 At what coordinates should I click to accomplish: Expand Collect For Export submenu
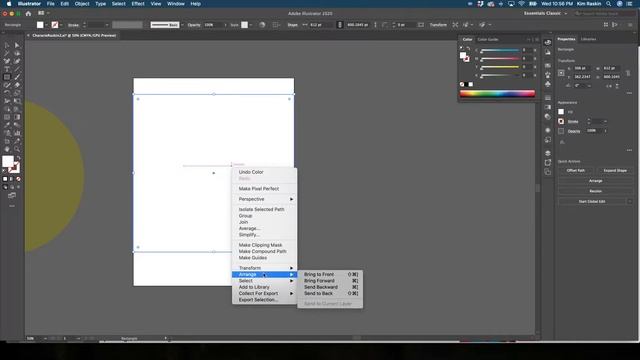click(264, 293)
